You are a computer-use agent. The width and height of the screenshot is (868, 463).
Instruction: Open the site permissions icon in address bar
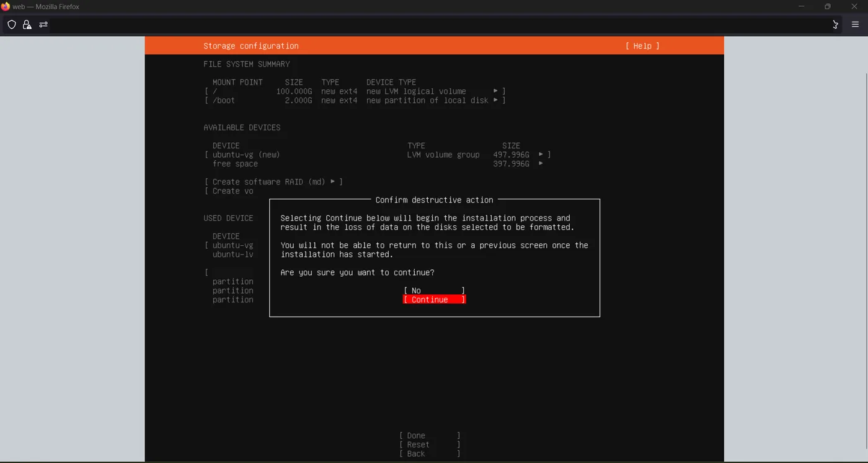(43, 25)
